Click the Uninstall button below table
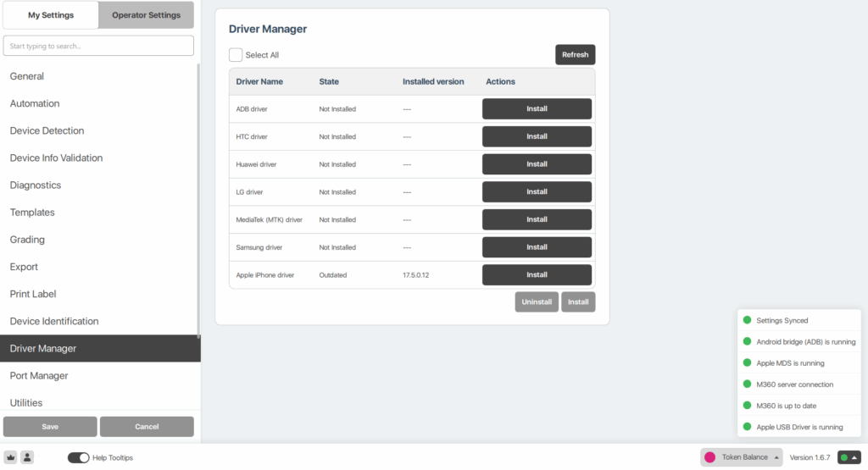 (537, 302)
